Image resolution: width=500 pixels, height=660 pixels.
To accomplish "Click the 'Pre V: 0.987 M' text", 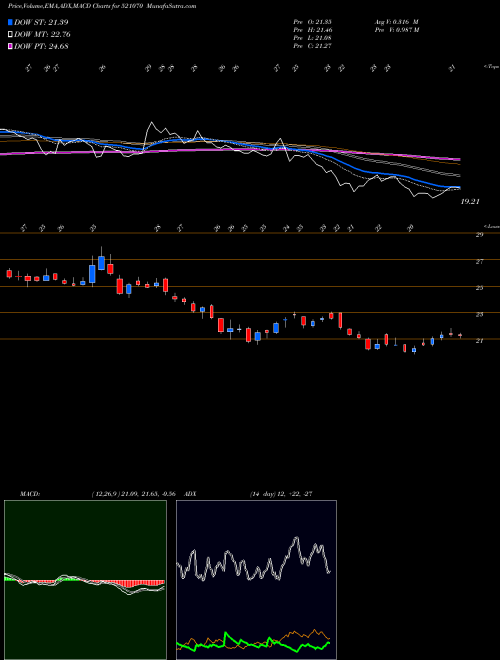I will [396, 30].
